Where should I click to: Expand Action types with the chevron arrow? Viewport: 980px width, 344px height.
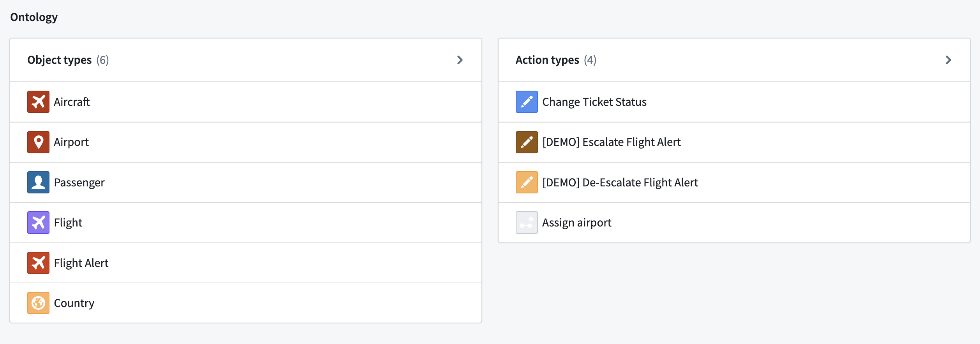(x=948, y=60)
